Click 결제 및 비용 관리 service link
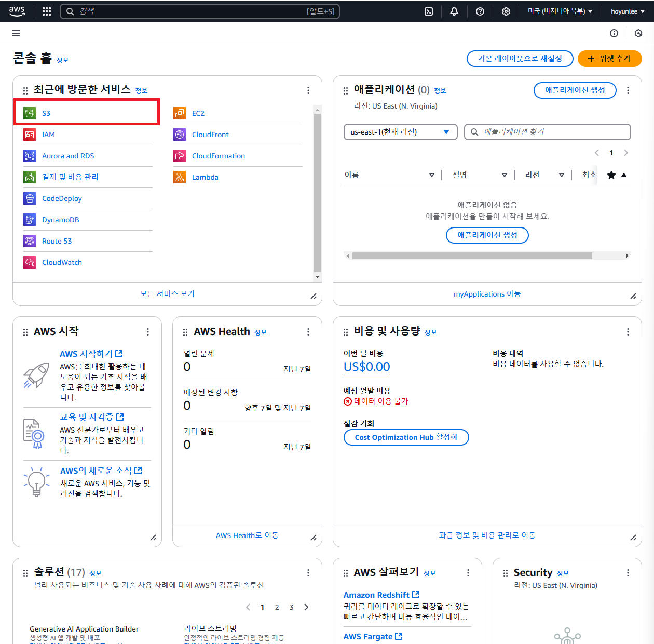The height and width of the screenshot is (644, 654). coord(70,177)
